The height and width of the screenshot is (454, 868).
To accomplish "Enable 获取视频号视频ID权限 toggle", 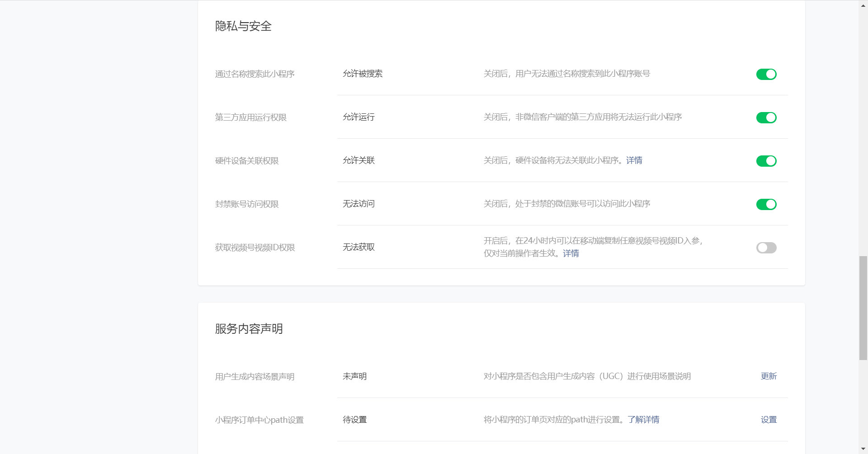I will click(766, 248).
